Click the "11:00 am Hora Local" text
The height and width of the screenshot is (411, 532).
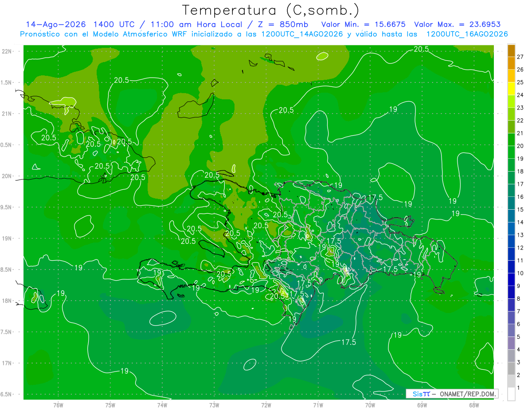pos(196,24)
